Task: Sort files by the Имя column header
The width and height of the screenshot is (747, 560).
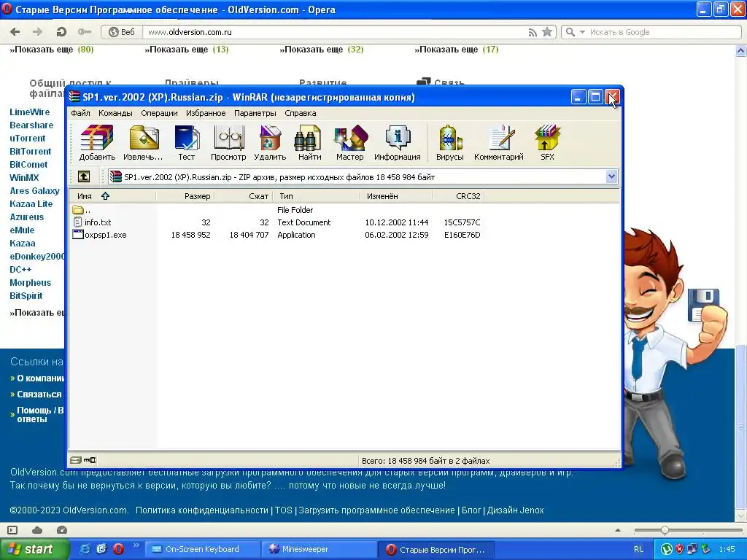Action: pyautogui.click(x=112, y=195)
